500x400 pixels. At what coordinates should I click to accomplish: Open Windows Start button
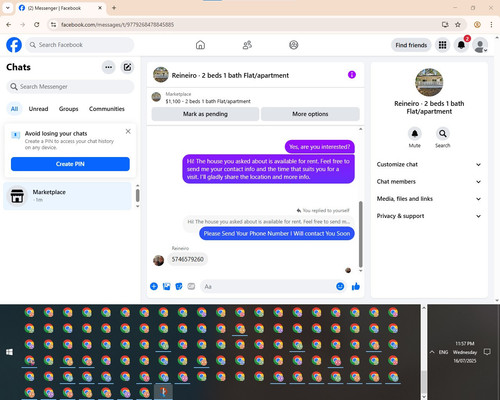(9, 352)
